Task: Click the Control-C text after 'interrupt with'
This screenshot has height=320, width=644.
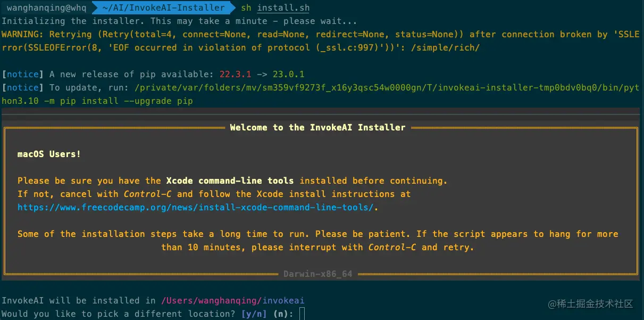Action: click(x=392, y=248)
